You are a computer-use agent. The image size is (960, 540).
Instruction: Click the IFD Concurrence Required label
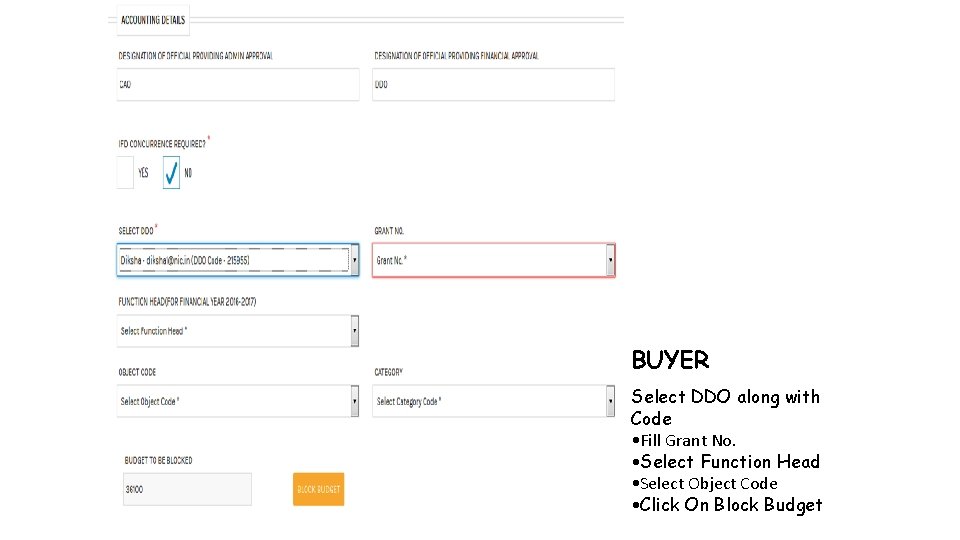(x=162, y=144)
